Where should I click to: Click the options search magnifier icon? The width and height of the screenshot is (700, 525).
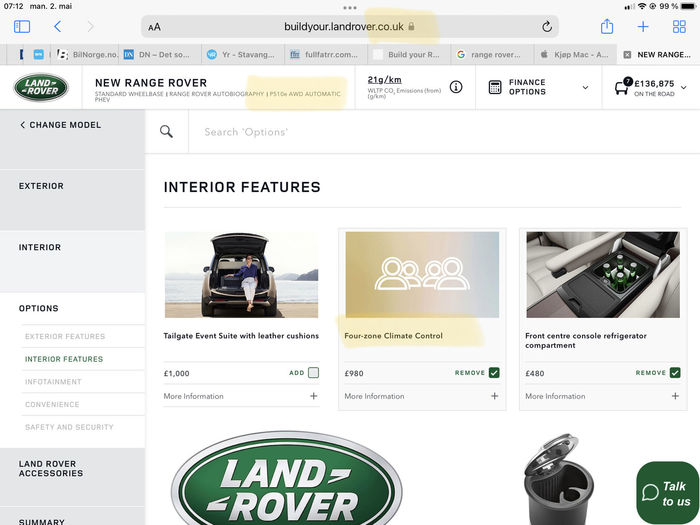(x=166, y=131)
